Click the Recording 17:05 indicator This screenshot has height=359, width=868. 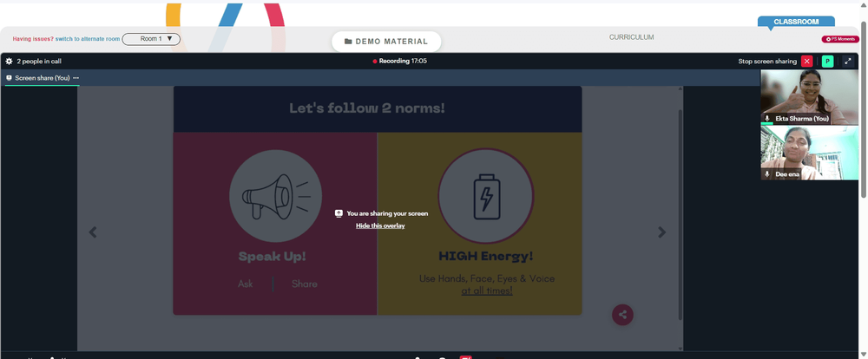399,61
